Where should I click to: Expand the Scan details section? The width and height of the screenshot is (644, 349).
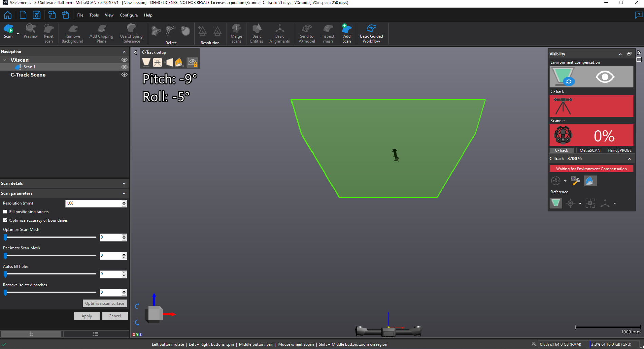click(124, 183)
